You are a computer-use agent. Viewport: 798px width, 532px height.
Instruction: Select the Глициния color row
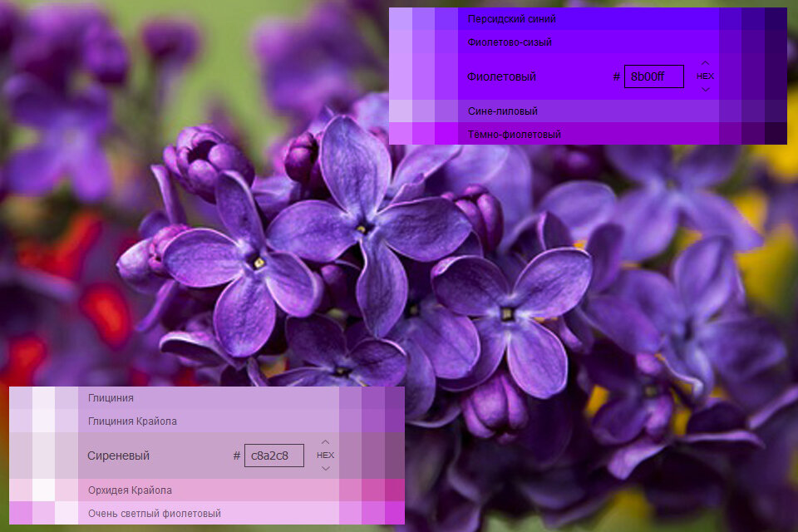(x=209, y=398)
